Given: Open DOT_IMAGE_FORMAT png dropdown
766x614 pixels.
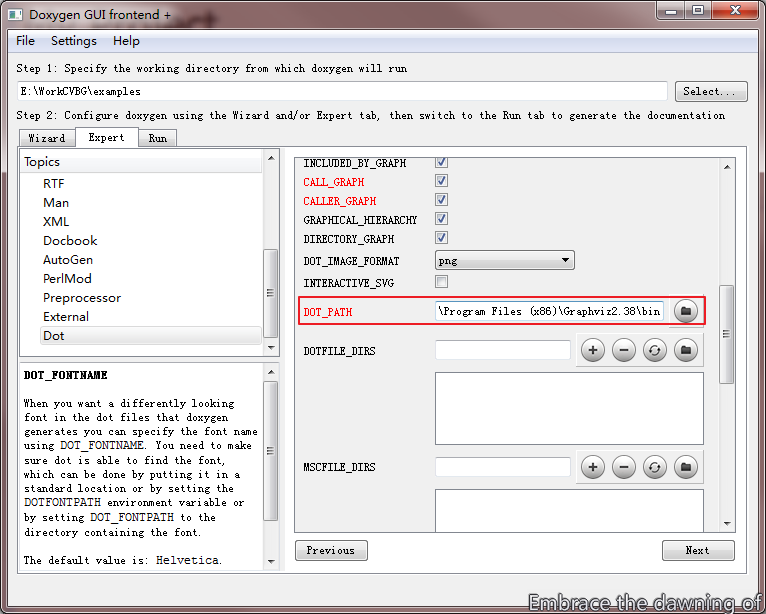Looking at the screenshot, I should tap(505, 260).
